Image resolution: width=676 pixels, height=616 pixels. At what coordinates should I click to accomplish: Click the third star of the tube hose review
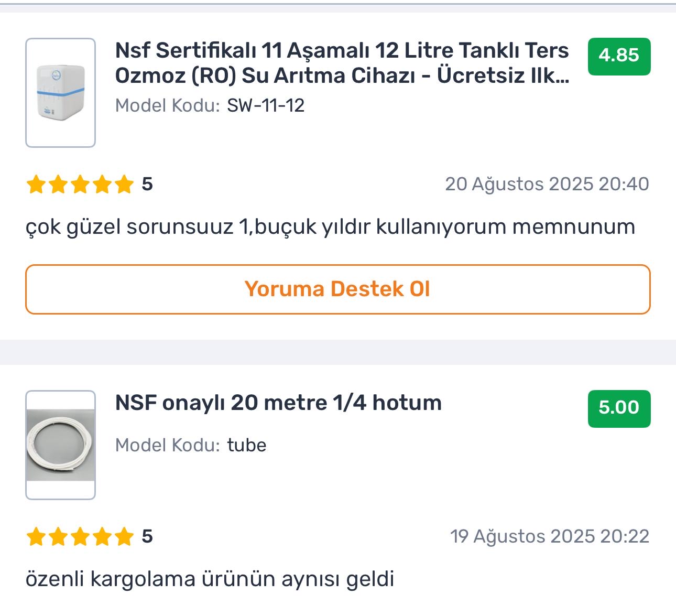80,537
